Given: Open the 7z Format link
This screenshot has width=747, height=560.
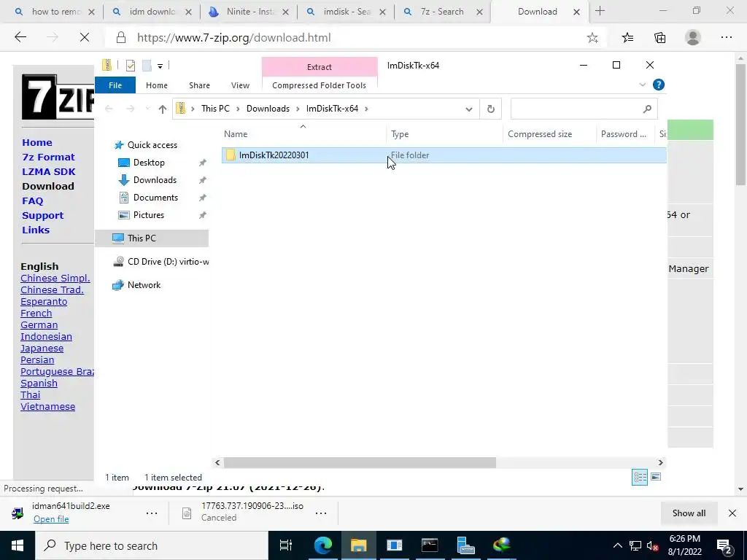Looking at the screenshot, I should pos(48,157).
